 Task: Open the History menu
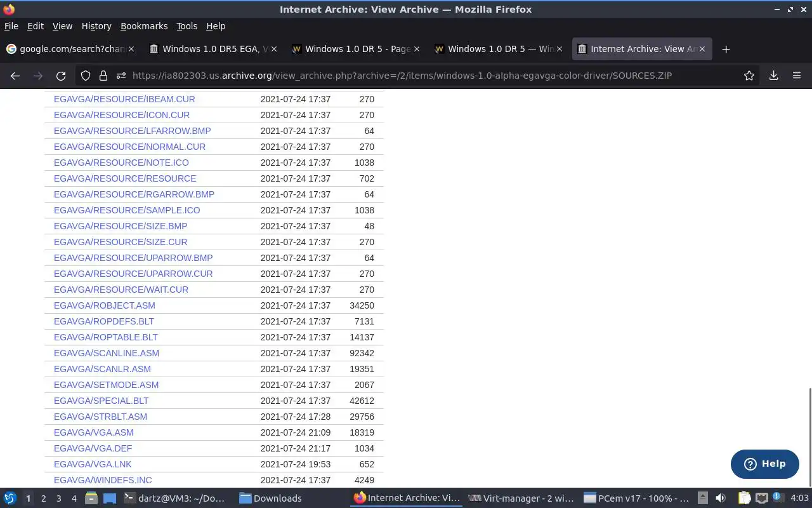point(96,26)
